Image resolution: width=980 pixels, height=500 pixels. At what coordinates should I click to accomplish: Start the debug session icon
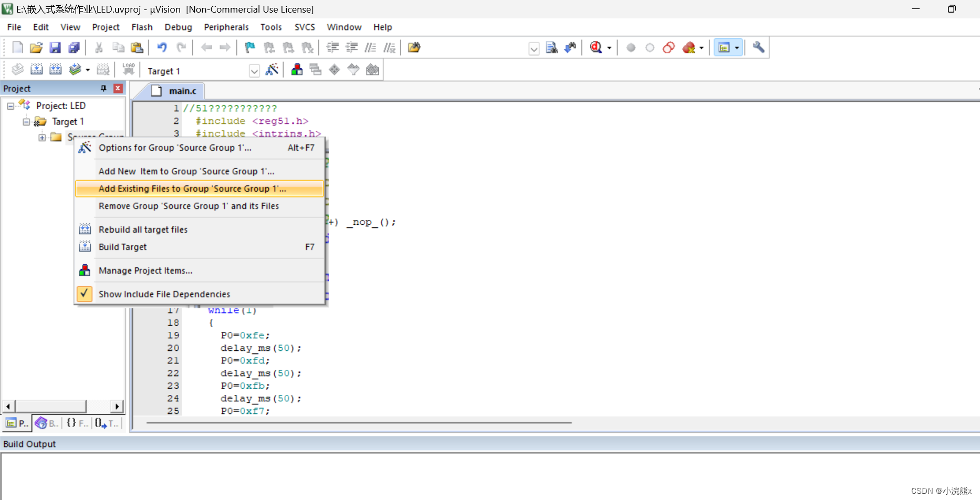pyautogui.click(x=596, y=48)
